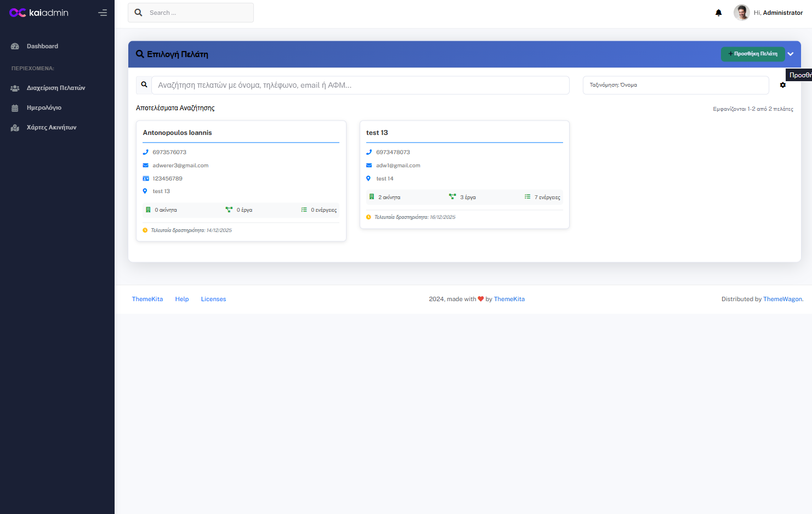Image resolution: width=812 pixels, height=514 pixels.
Task: Open Dashboard in the sidebar
Action: [x=42, y=46]
